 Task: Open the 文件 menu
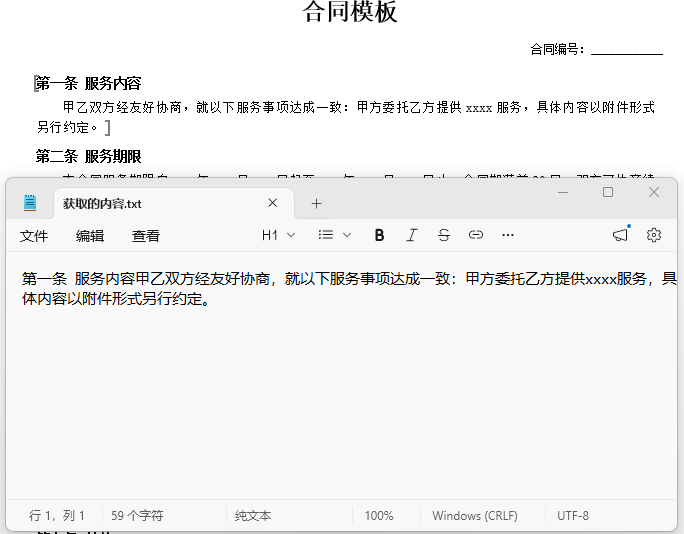(x=34, y=236)
